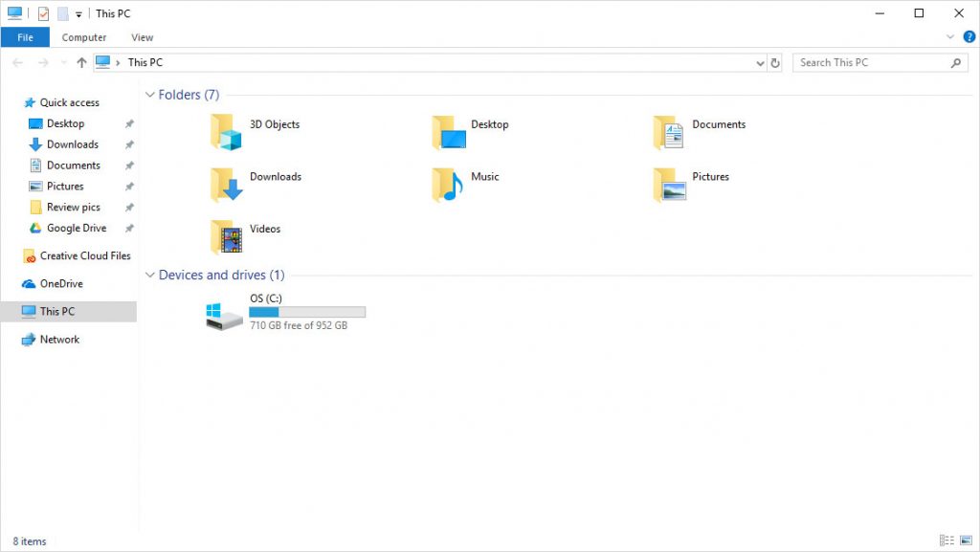The image size is (980, 552).
Task: Click the "710 GB free of 952 GB" text
Action: (x=299, y=325)
